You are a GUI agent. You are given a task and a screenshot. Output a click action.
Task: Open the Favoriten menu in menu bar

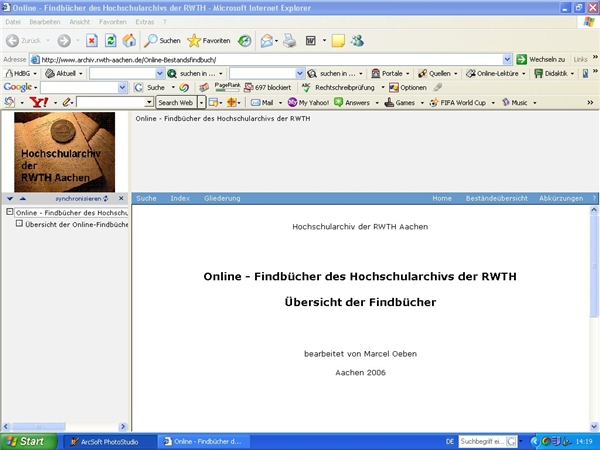[112, 22]
